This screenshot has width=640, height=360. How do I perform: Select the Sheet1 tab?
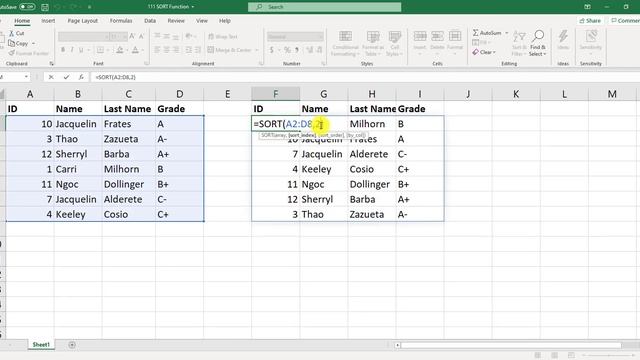pyautogui.click(x=41, y=345)
